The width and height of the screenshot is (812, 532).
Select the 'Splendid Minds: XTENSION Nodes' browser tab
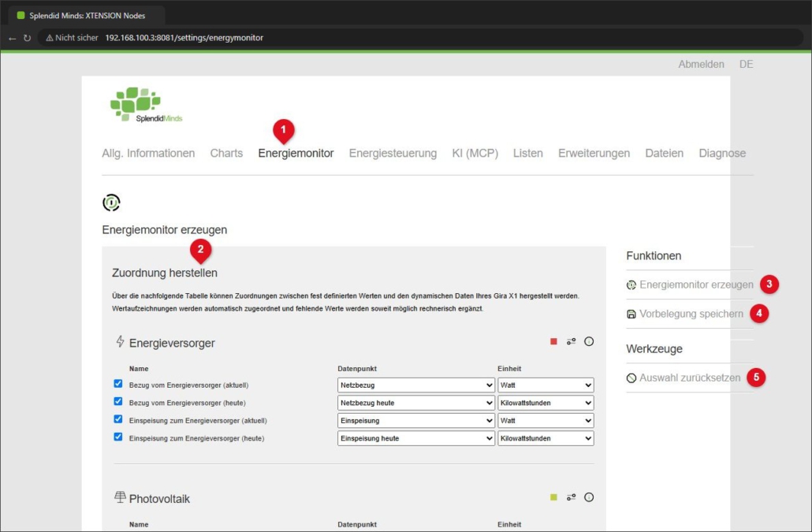point(87,16)
